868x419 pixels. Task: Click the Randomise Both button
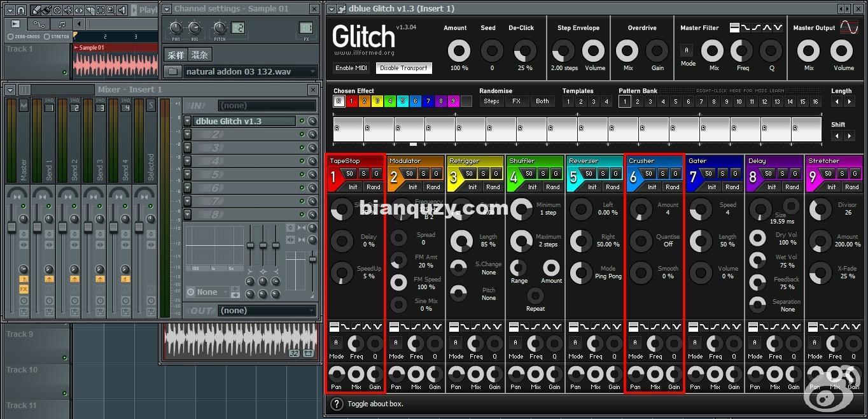(542, 101)
